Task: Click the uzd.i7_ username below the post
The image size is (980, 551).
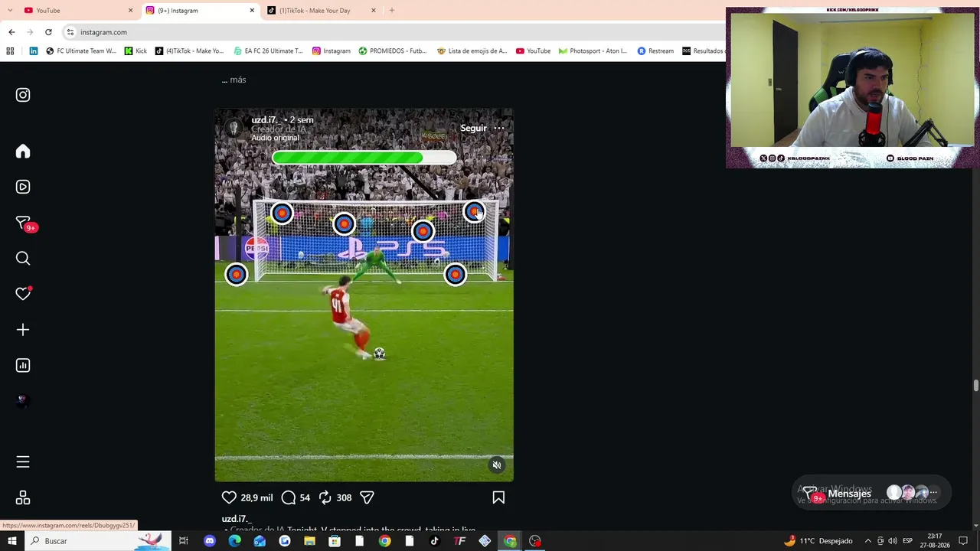Action: pyautogui.click(x=237, y=519)
